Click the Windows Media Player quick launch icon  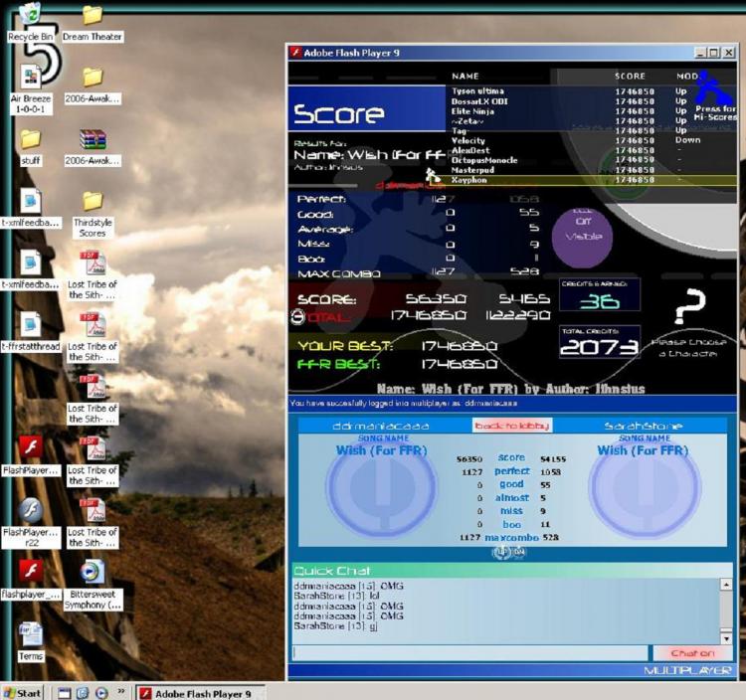click(101, 693)
